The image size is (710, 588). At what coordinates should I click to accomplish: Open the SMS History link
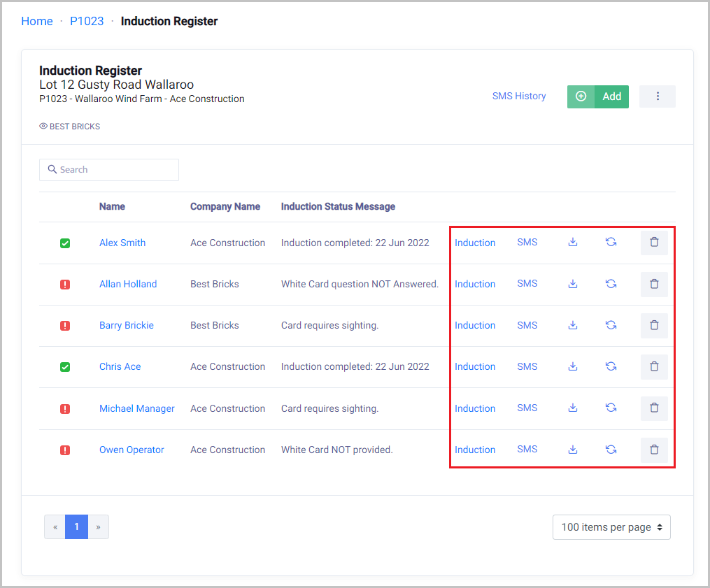click(519, 96)
